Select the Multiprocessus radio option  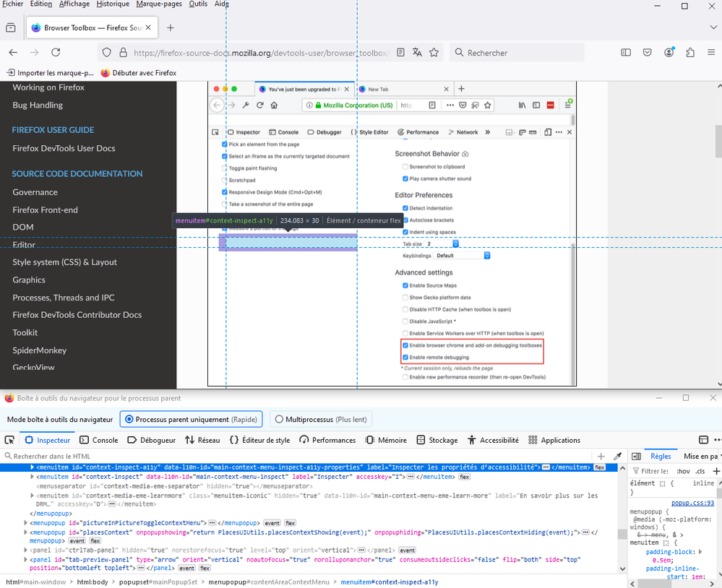(278, 420)
